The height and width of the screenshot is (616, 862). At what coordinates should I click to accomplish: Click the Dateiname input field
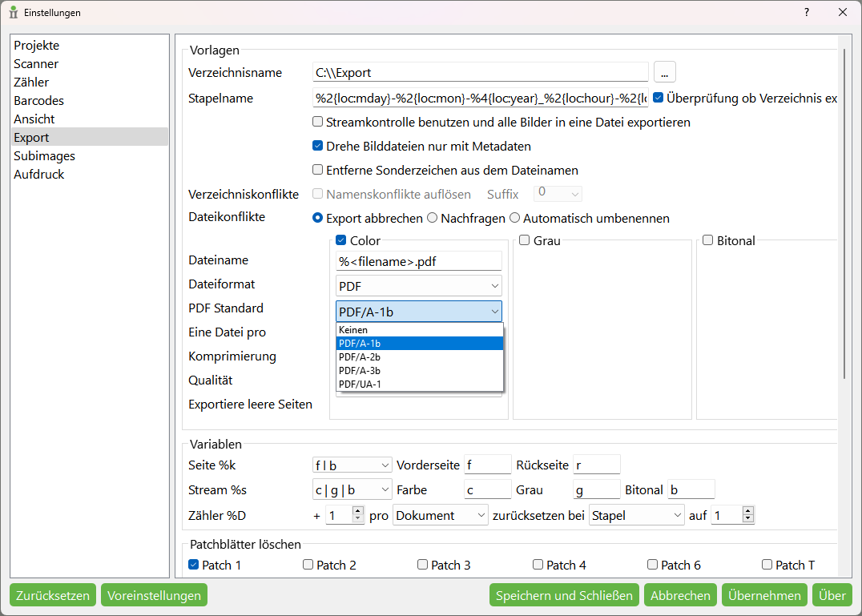[419, 262]
